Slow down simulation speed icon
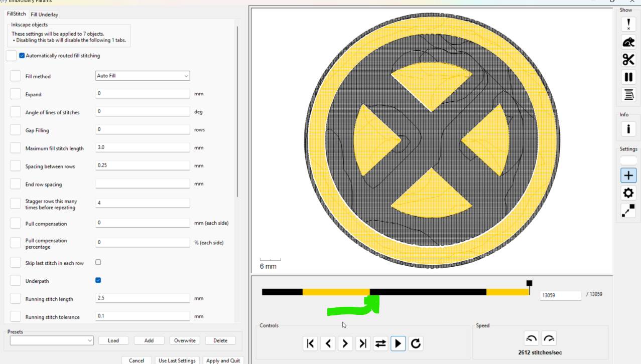 532,338
